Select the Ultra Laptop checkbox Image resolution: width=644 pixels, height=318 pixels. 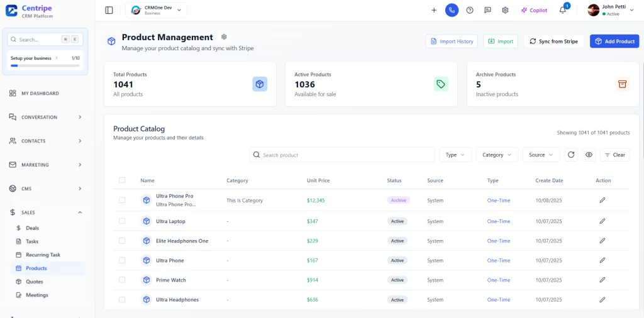122,221
